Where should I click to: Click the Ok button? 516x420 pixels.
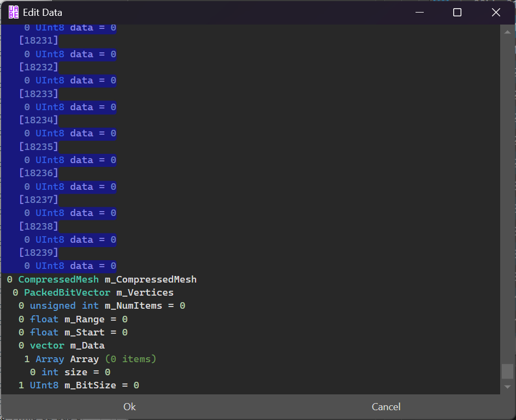pyautogui.click(x=129, y=407)
